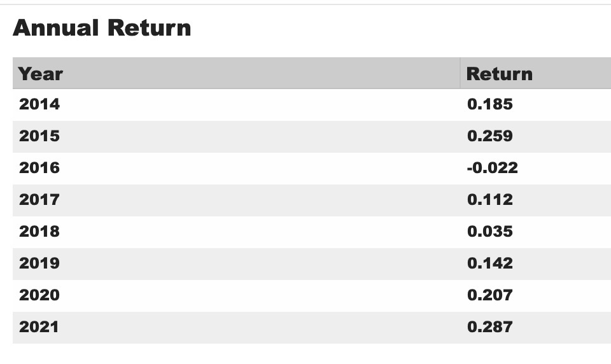Select the 0.112 return value
The width and height of the screenshot is (611, 364).
coord(489,200)
